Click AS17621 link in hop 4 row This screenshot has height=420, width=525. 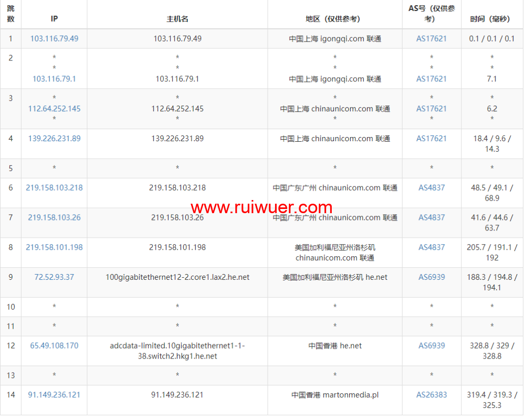click(432, 139)
